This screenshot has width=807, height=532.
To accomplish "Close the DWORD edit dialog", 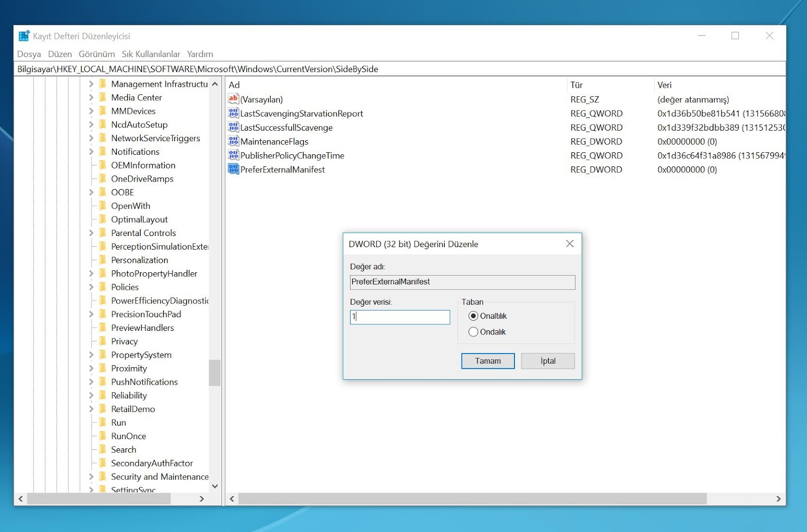I will (x=569, y=244).
